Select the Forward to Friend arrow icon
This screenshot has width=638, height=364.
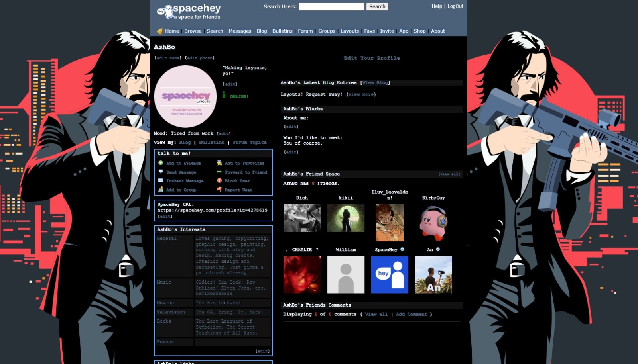click(x=219, y=172)
